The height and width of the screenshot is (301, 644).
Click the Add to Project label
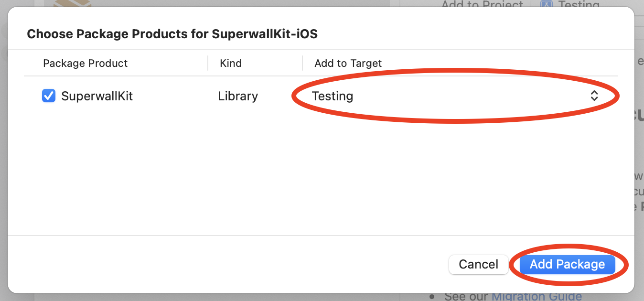482,5
